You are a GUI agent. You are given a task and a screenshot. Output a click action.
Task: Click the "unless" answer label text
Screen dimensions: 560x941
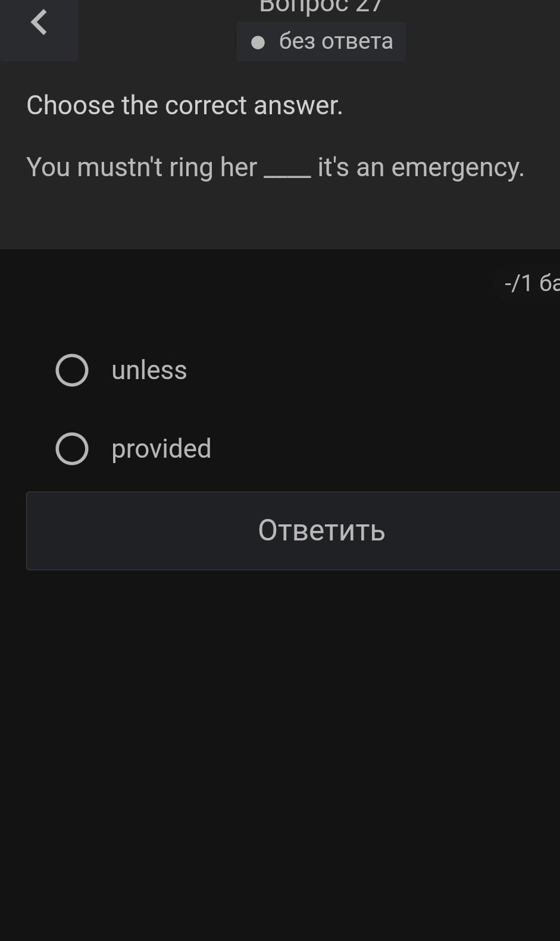coord(149,370)
